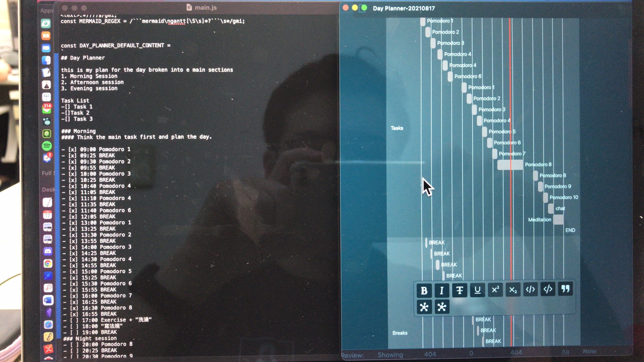Viewport: 644px width, 362px height.
Task: Click the '2. Afternoon session' line in editor
Action: coord(92,82)
